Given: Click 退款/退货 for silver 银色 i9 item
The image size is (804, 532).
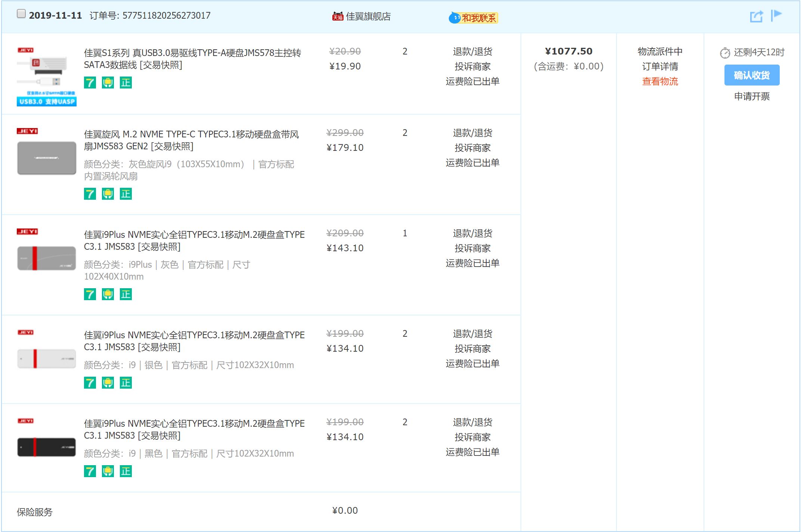Looking at the screenshot, I should (472, 334).
